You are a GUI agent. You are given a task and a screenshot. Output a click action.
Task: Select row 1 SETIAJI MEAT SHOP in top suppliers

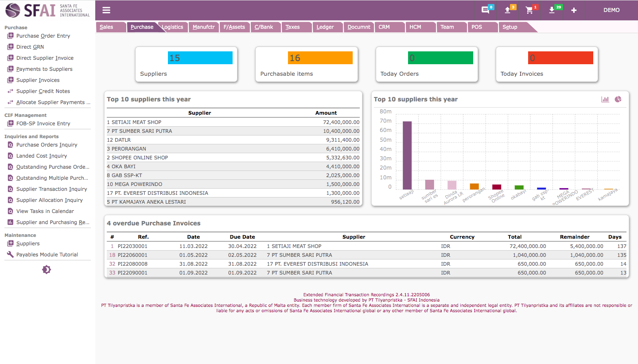(233, 122)
